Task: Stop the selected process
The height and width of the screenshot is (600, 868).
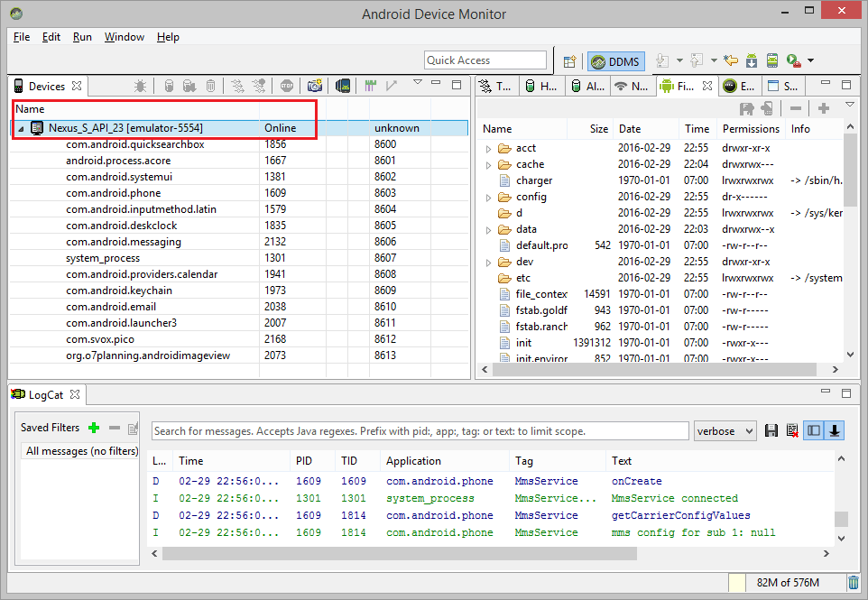Action: point(288,85)
